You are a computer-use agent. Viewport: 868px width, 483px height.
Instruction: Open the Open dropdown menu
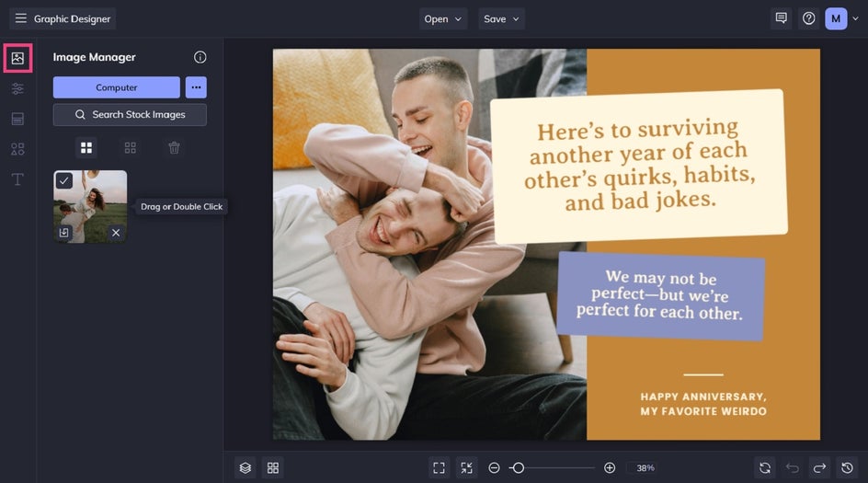[443, 18]
